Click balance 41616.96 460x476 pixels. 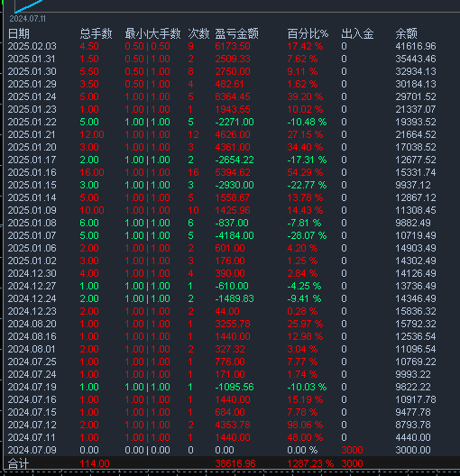click(x=416, y=46)
